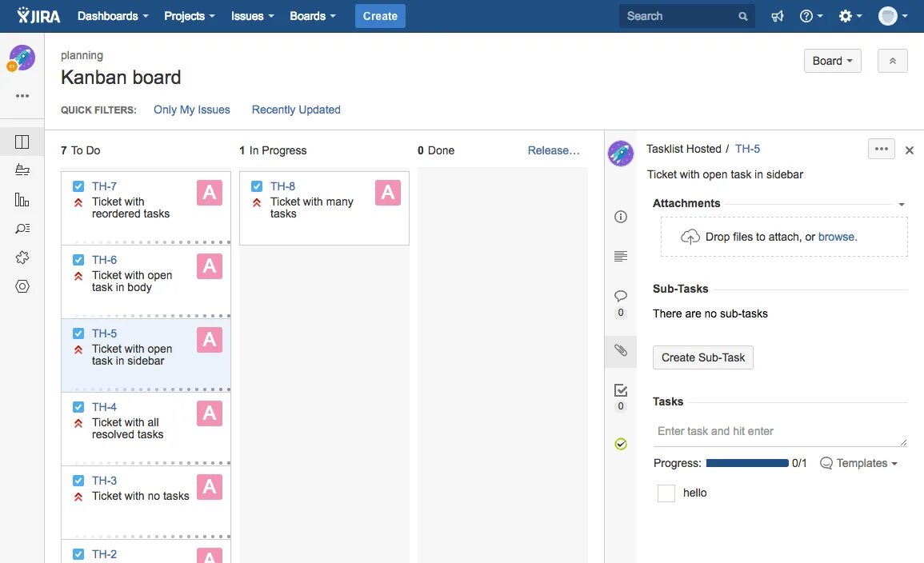
Task: Click the tasks Progress bar
Action: coord(746,464)
